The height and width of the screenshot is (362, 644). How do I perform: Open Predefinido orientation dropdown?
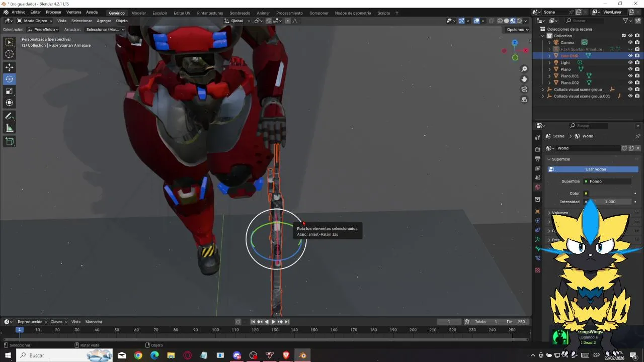(43, 30)
